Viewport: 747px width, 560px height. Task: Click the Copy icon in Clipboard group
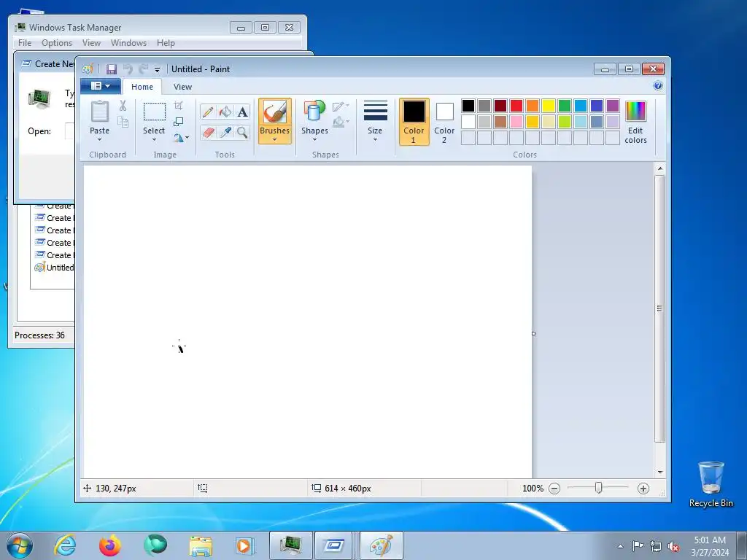(123, 122)
